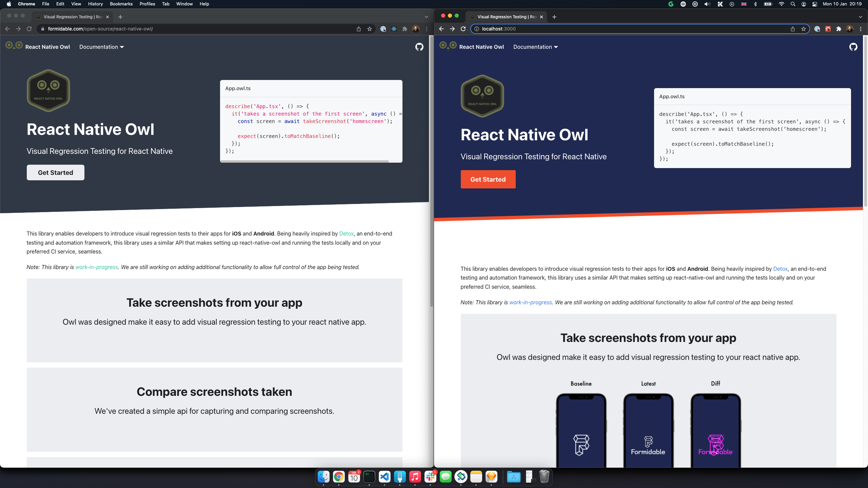Open the Bookmarks menu

121,4
